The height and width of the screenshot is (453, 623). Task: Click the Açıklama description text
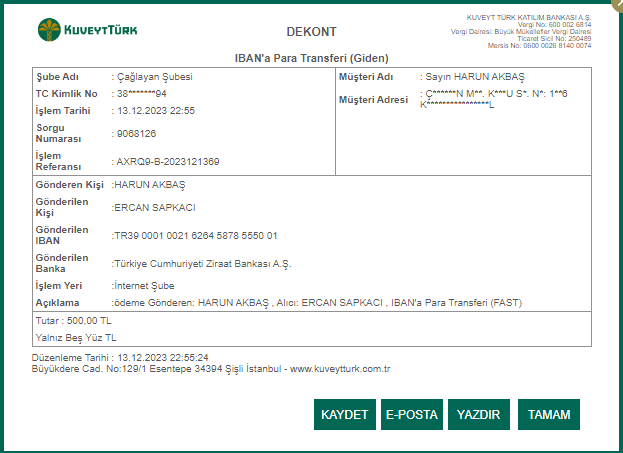pos(318,303)
